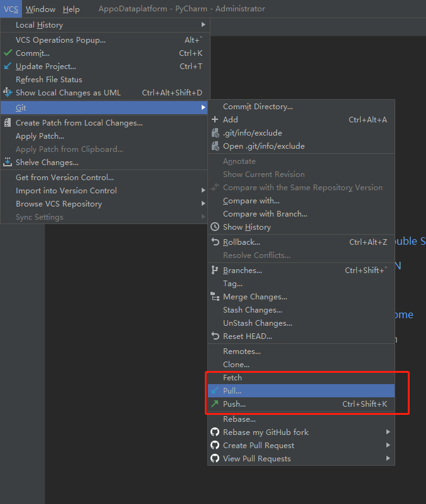Screen dimensions: 426x504
Task: Expand the Local History submenu arrow
Action: (x=203, y=24)
